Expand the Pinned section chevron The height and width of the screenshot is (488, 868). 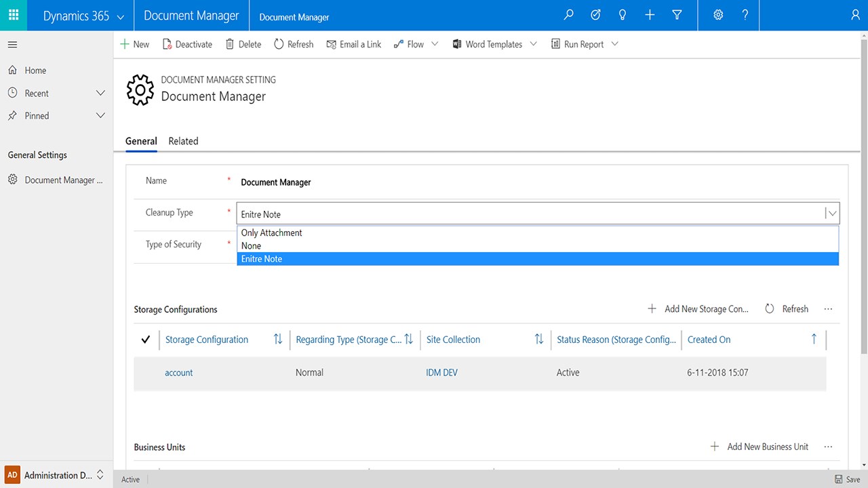click(x=100, y=116)
